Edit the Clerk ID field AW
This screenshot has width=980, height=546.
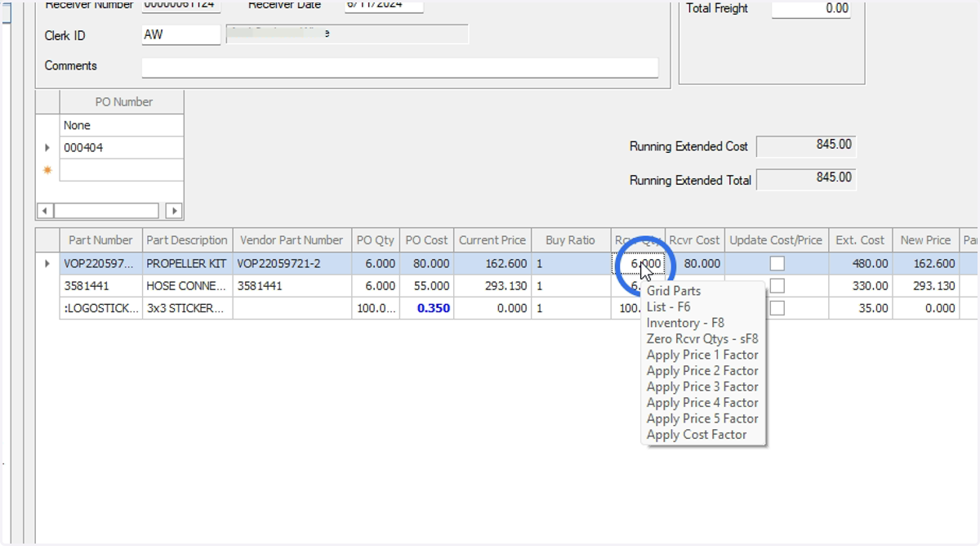(x=181, y=35)
